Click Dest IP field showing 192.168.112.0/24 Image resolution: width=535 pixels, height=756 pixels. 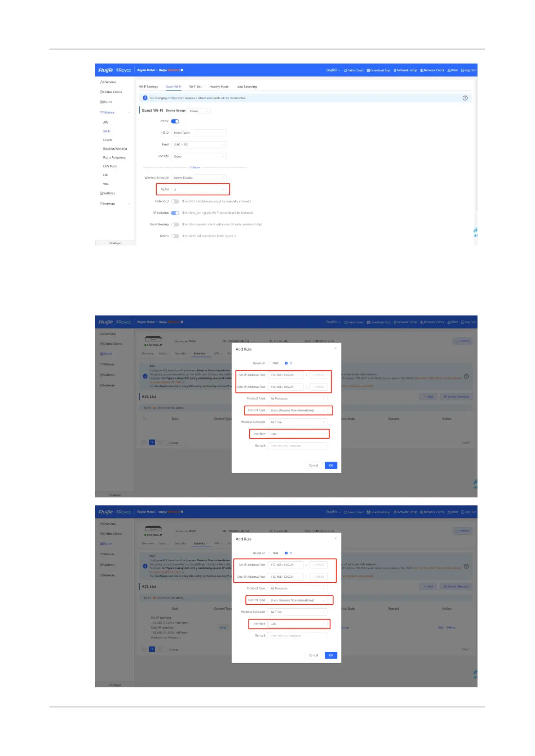pyautogui.click(x=286, y=577)
